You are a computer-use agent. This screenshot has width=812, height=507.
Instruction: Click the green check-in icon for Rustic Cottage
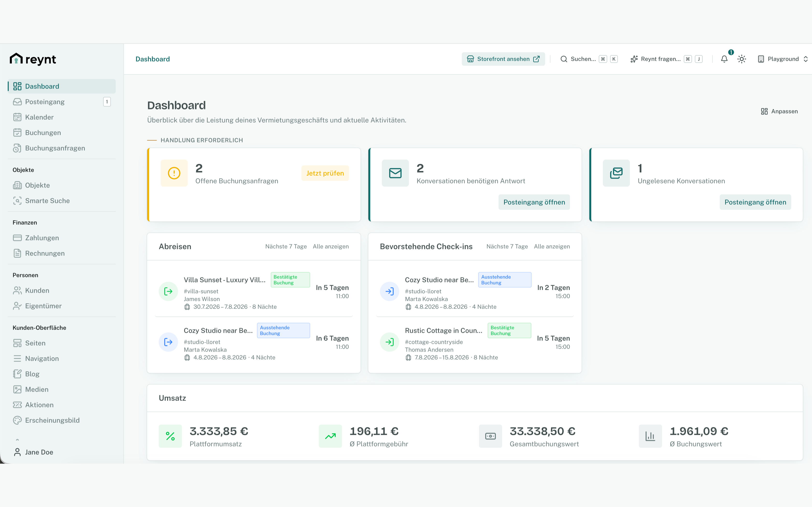point(389,342)
